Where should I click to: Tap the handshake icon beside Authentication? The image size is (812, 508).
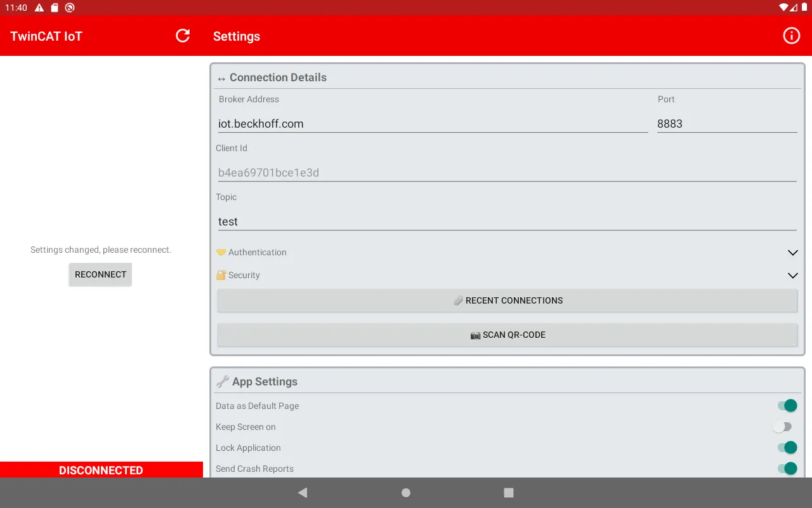(221, 252)
